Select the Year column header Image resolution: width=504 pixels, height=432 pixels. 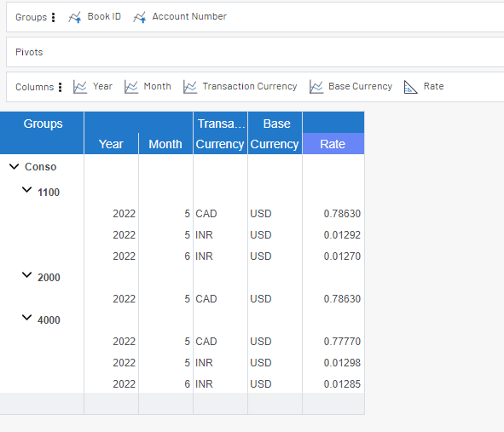pos(111,144)
